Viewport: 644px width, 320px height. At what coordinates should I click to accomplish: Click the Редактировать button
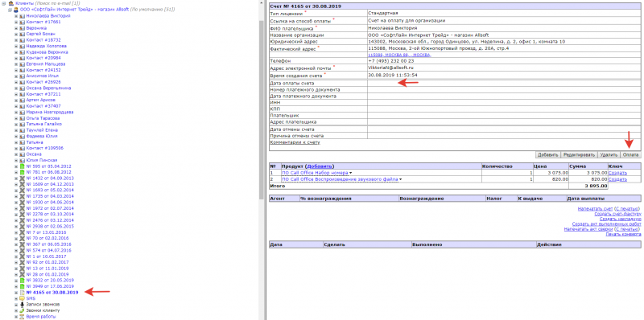(x=579, y=154)
